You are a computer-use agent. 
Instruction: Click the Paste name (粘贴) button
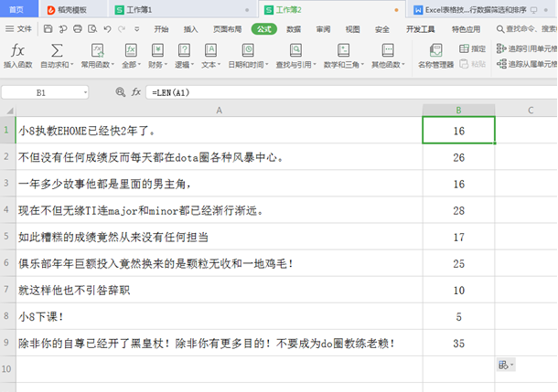click(x=472, y=64)
